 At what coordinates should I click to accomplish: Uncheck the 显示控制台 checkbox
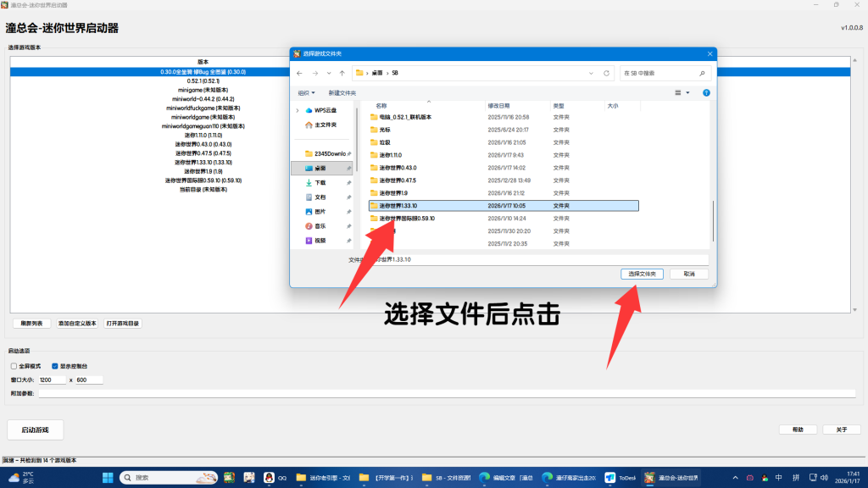[x=55, y=366]
